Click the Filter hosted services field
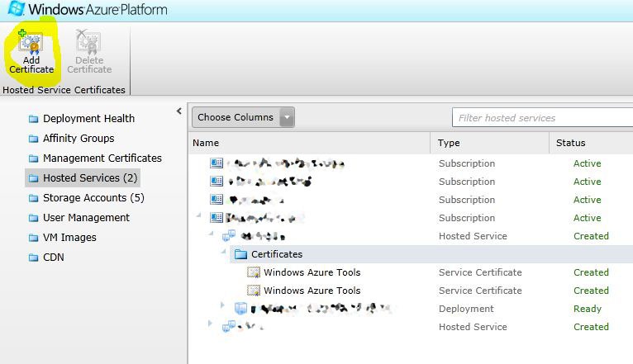 click(x=542, y=118)
